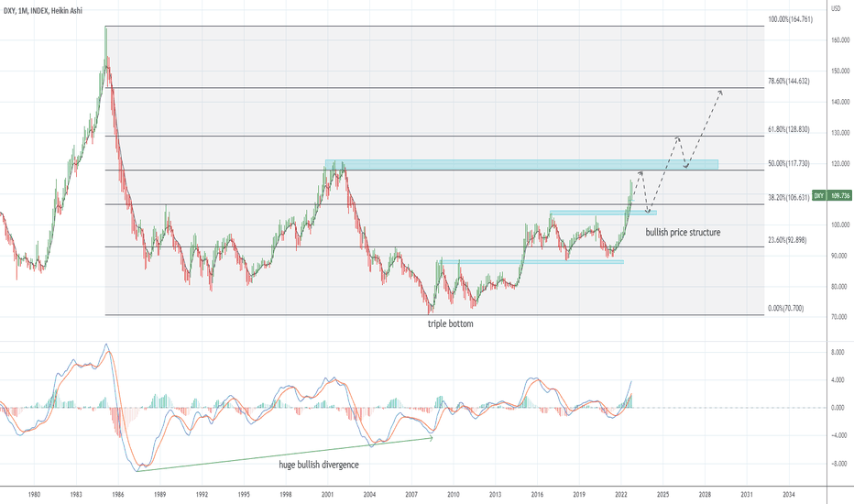Screen dimensions: 854x504
Task: Click the -4.000 indicator axis value
Action: [x=837, y=436]
